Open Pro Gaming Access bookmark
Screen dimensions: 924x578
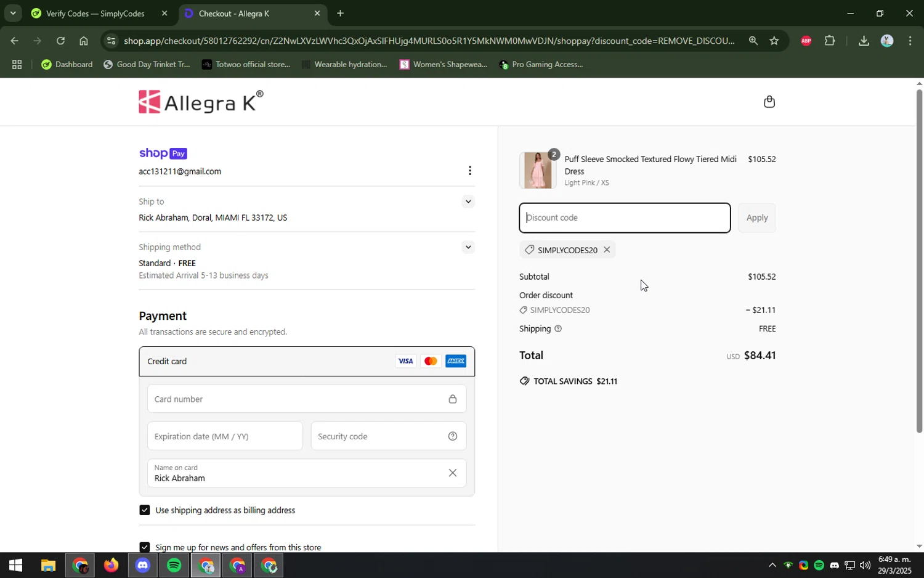click(541, 65)
